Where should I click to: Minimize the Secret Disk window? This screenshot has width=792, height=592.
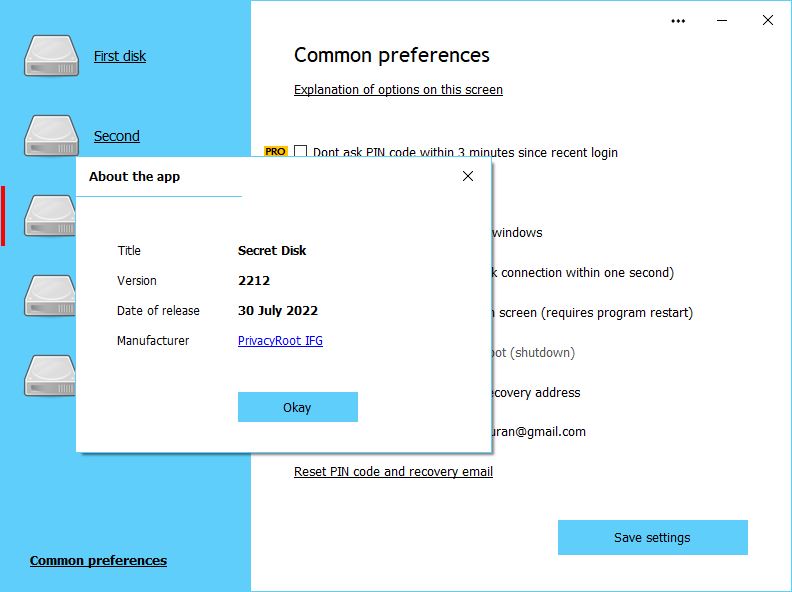tap(722, 21)
